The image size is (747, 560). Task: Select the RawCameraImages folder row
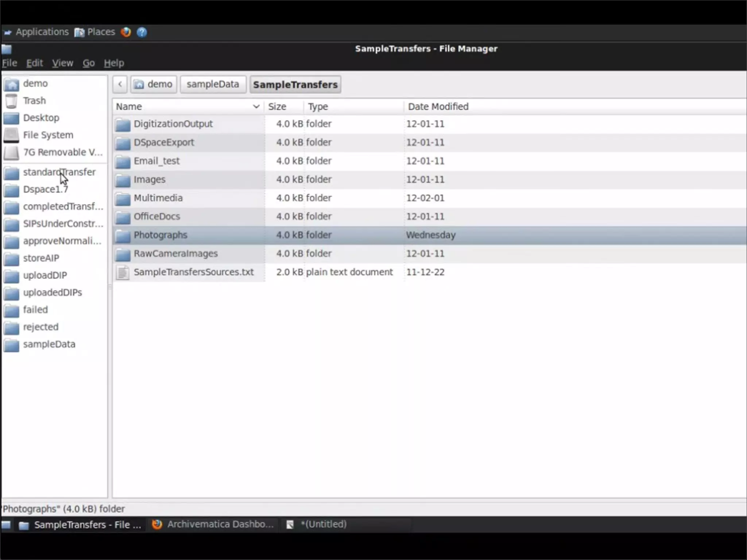tap(175, 254)
